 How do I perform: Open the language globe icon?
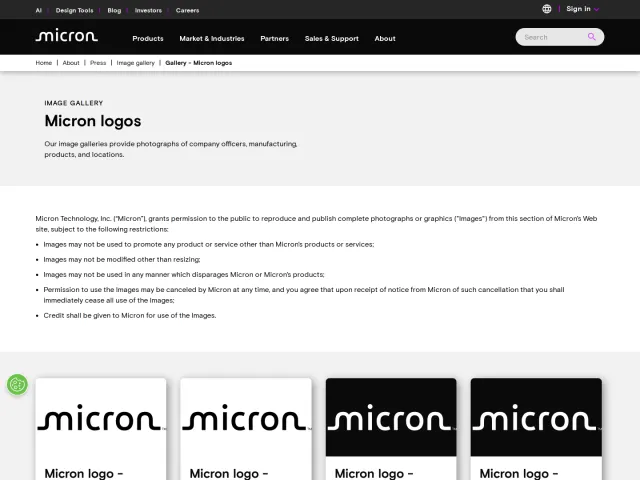[x=547, y=9]
